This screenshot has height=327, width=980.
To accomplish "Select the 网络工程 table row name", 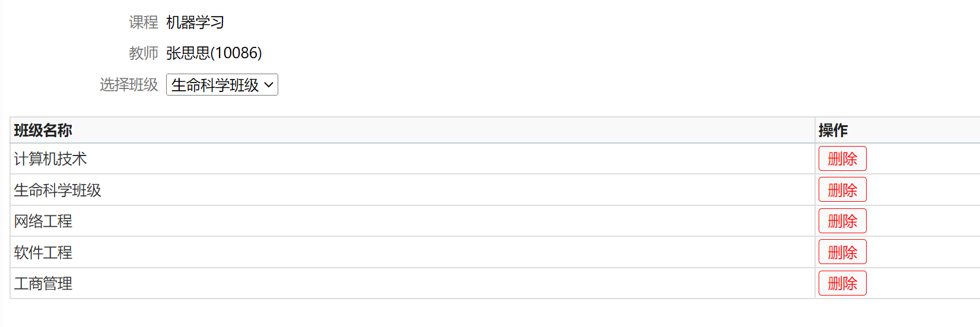I will [x=43, y=221].
